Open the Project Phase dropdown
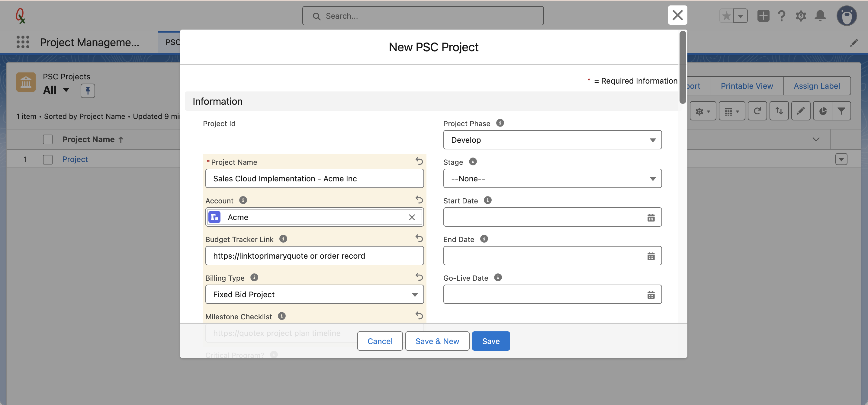Viewport: 868px width, 405px height. [x=552, y=140]
